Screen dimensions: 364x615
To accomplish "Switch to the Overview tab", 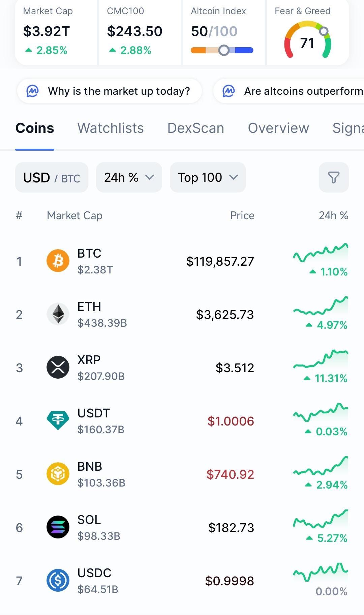I will (278, 128).
